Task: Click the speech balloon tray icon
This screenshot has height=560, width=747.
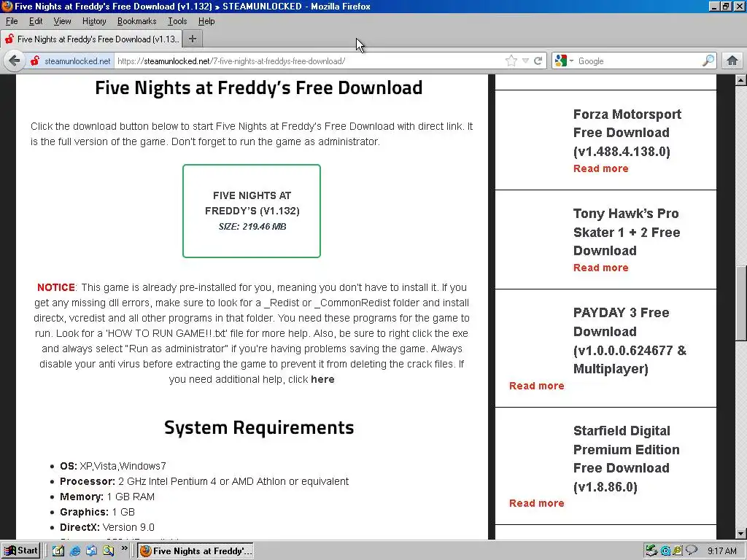Action: pos(692,551)
